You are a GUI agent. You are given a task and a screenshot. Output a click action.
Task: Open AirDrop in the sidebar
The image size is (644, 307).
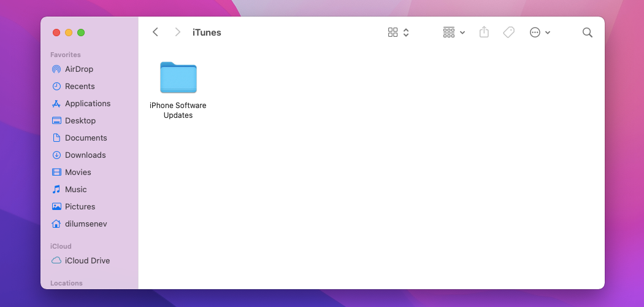[79, 69]
